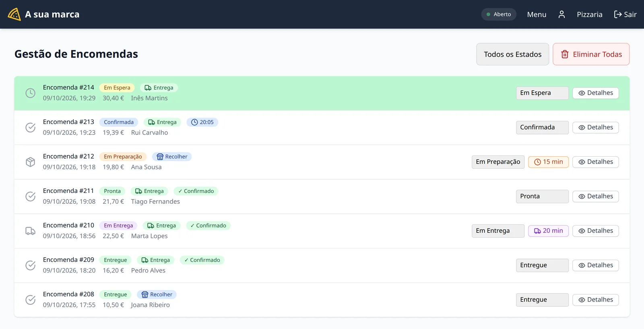
Task: Click the Entrega badge on Encomenda #214
Action: coord(159,88)
